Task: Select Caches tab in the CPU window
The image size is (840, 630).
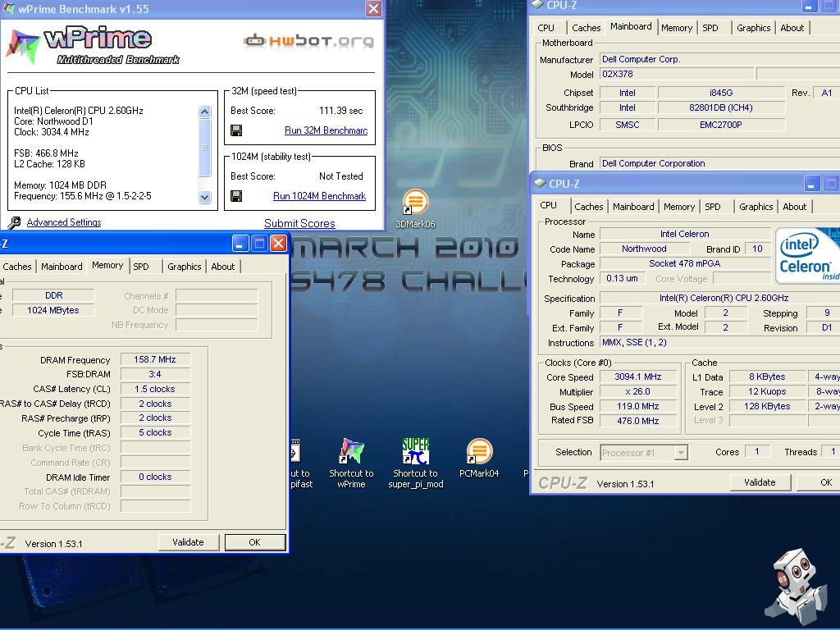Action: point(589,207)
